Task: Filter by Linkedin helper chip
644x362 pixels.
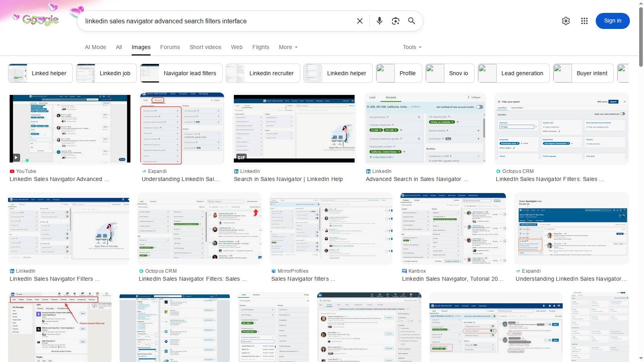Action: click(x=338, y=73)
